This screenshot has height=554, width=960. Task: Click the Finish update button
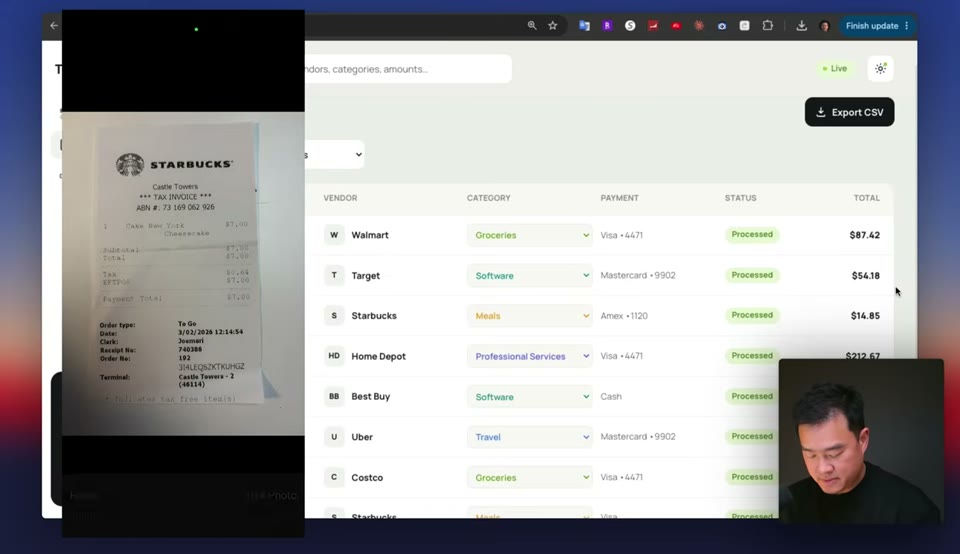point(876,26)
